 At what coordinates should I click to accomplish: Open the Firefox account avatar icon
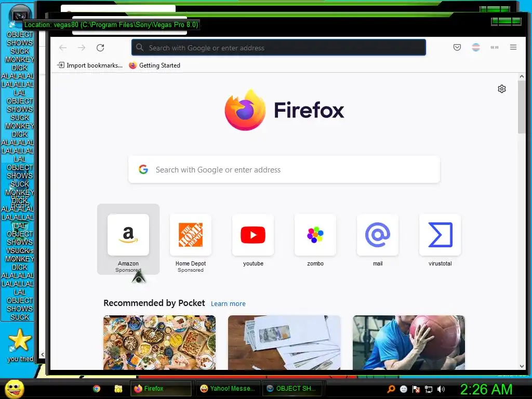click(476, 47)
